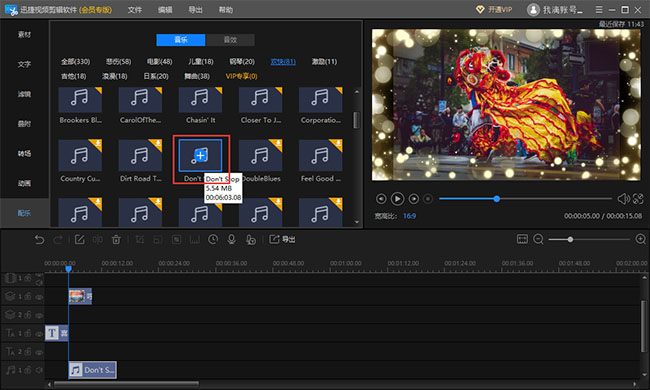Lock video track 1

pos(27,278)
